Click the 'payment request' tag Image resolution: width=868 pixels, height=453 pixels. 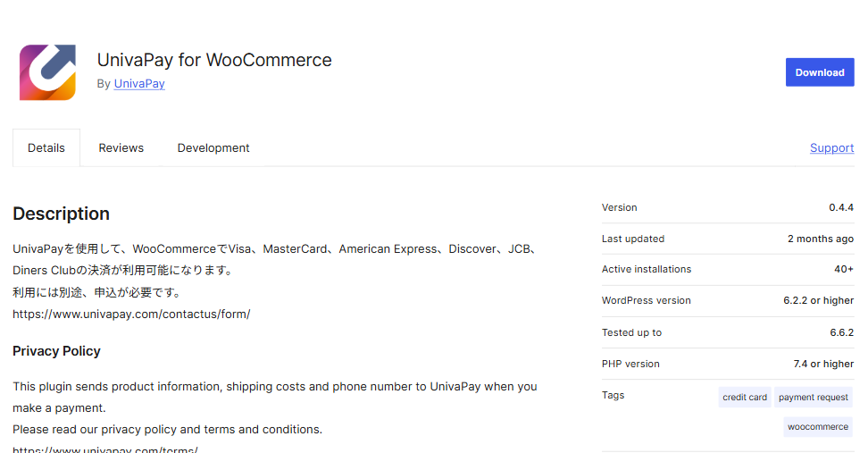pyautogui.click(x=813, y=398)
